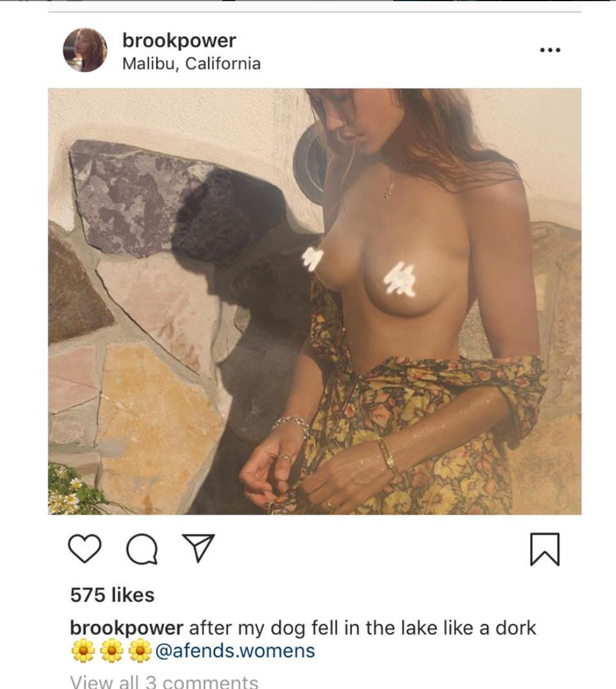Click the caption text about the dog
This screenshot has width=616, height=689.
click(363, 628)
